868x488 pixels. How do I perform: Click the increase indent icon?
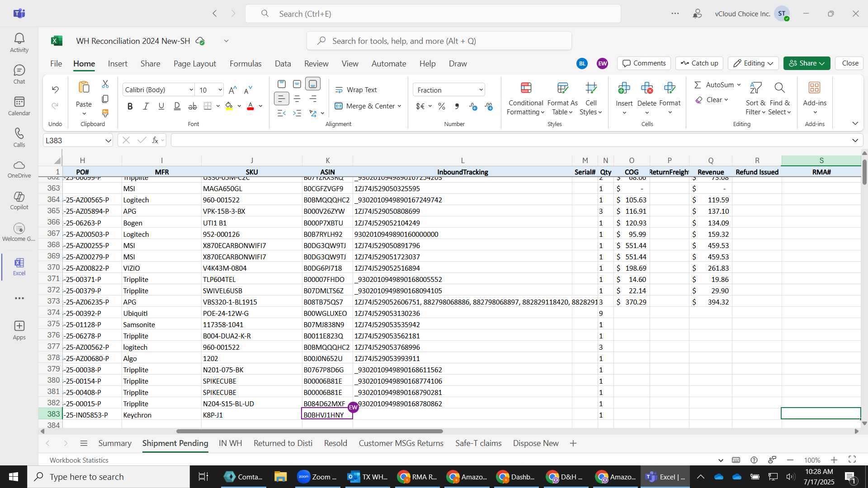297,113
